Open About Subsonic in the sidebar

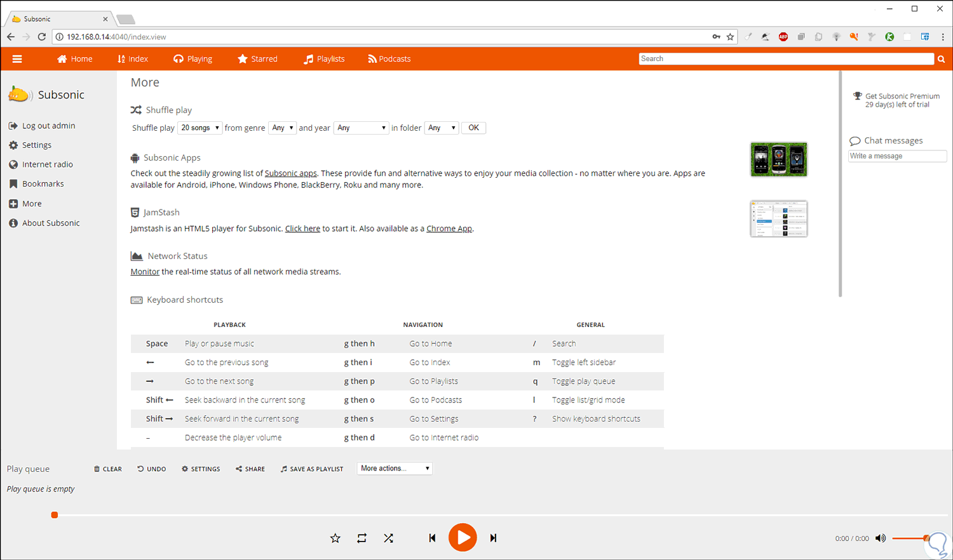click(x=44, y=223)
